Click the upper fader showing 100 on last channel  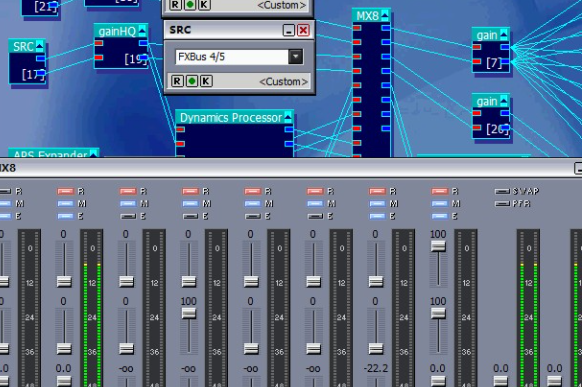[438, 246]
